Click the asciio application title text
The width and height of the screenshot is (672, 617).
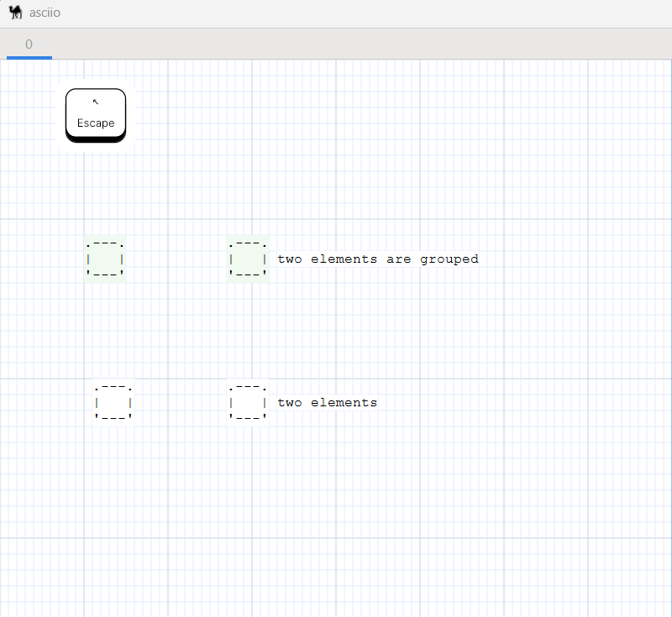44,13
